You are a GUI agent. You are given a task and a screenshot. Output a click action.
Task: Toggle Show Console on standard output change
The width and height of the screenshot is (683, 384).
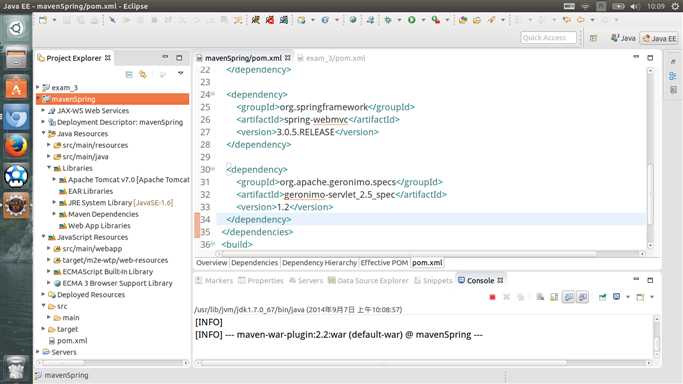[568, 297]
